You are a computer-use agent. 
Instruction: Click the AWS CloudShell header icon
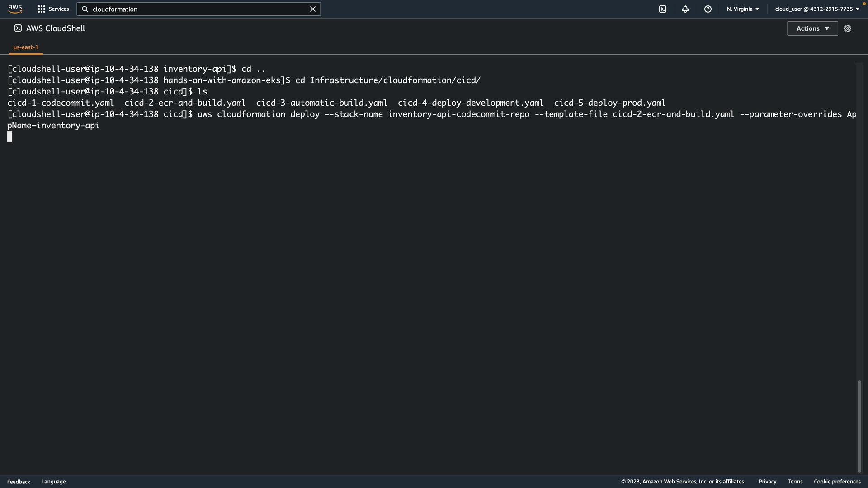[x=18, y=28]
